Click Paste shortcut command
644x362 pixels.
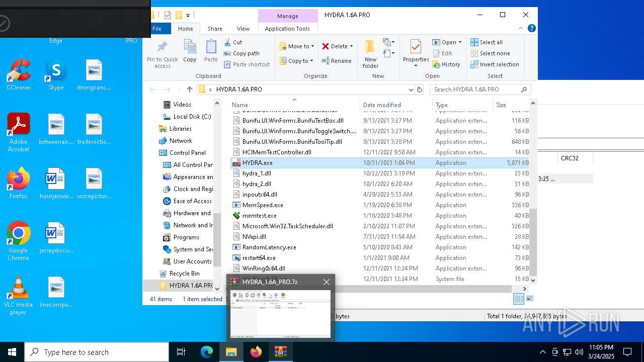point(247,64)
